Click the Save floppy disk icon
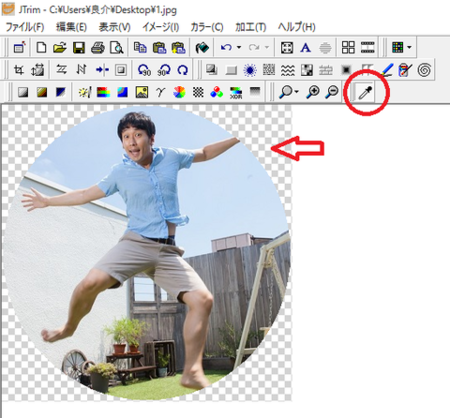Viewport: 450px width, 418px height. click(x=79, y=48)
